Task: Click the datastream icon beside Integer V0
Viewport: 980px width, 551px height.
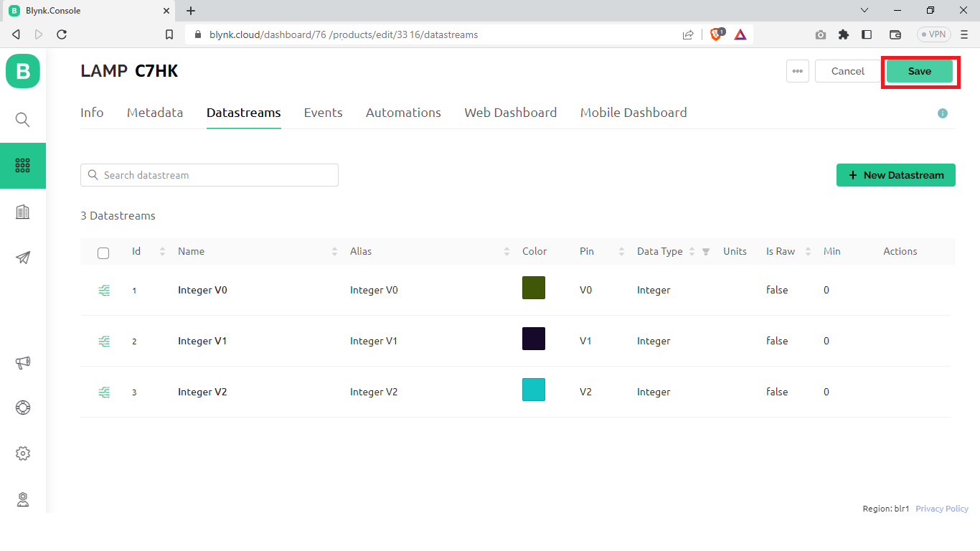Action: 104,290
